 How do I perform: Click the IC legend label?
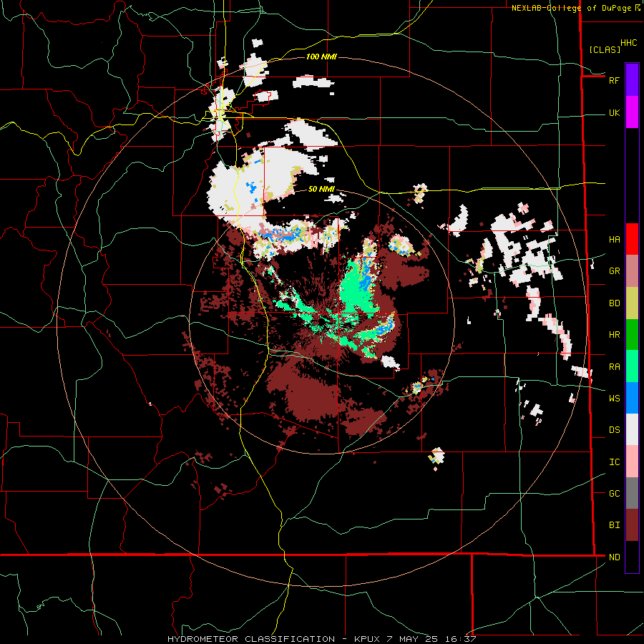[614, 462]
